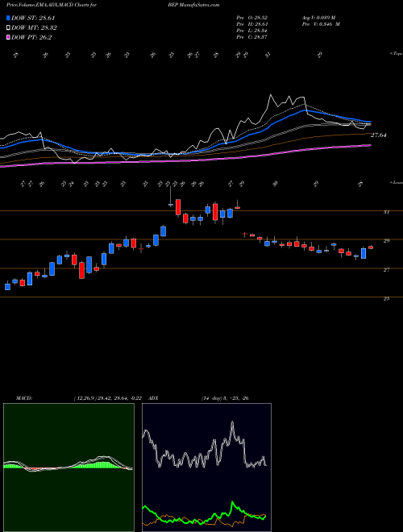Click the 'Price,Volume,EMA,ADX,MACD Charts for' title

point(52,5)
